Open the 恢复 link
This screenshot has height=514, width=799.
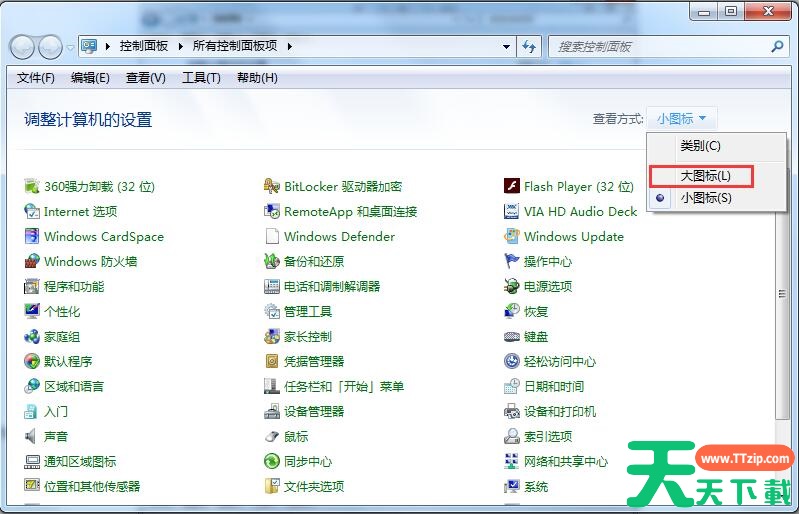click(x=536, y=311)
